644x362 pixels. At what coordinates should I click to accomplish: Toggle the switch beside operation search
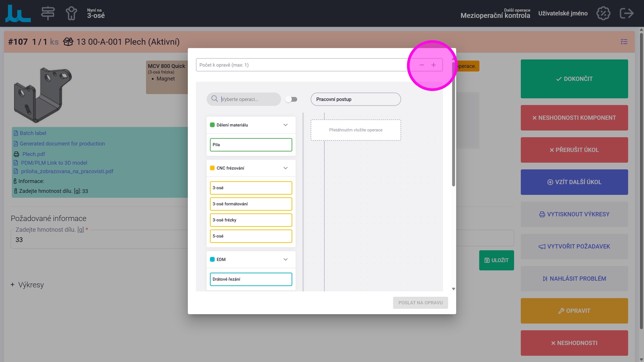click(x=291, y=99)
